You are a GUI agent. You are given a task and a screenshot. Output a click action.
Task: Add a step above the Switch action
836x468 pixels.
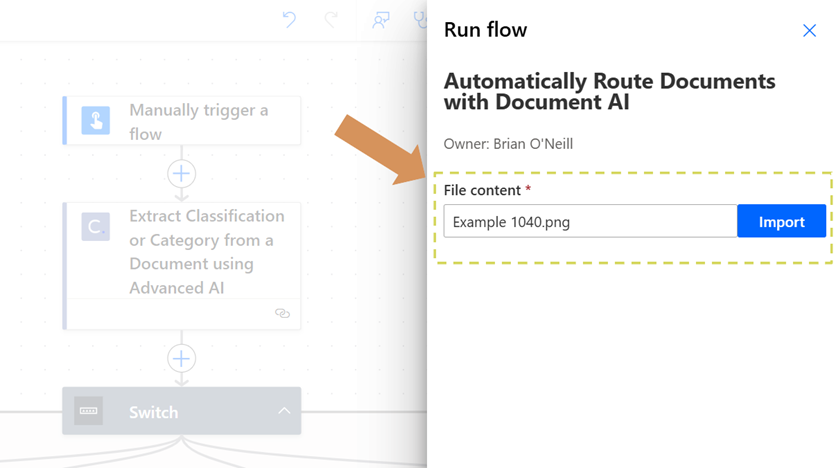click(x=181, y=358)
